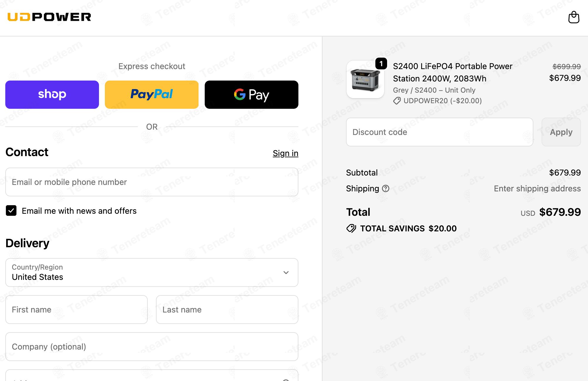
Task: Open the Country/Region dropdown
Action: coord(152,273)
